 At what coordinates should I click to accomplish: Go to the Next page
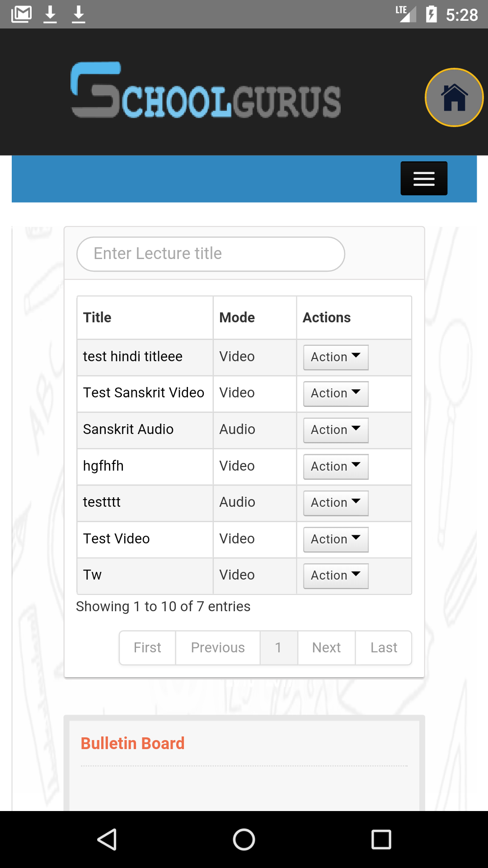tap(326, 648)
